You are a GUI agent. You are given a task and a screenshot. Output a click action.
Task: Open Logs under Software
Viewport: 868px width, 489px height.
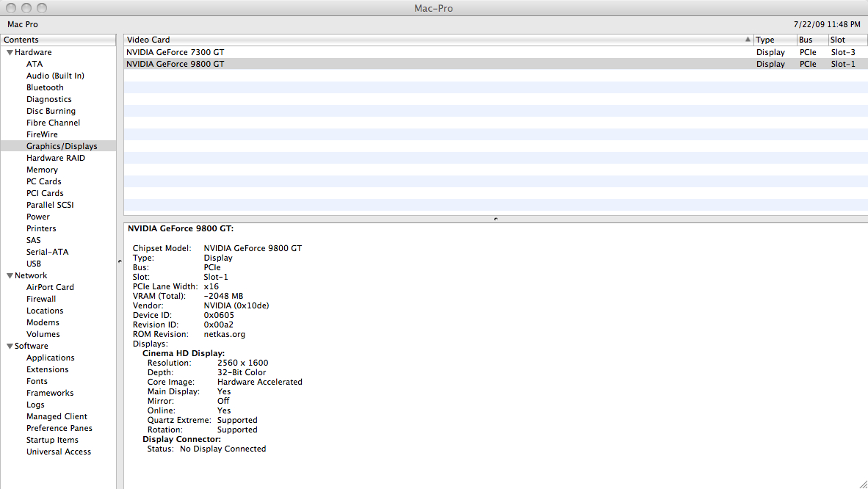35,405
